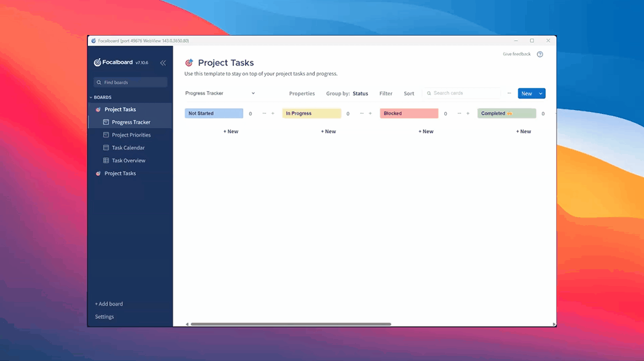Click the Completed green status label

[x=506, y=113]
